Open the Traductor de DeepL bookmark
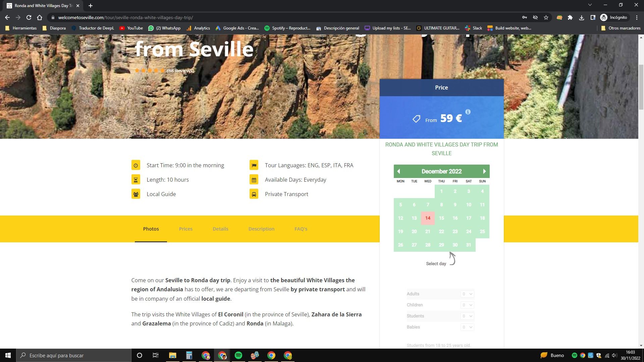644x362 pixels. coord(93,28)
